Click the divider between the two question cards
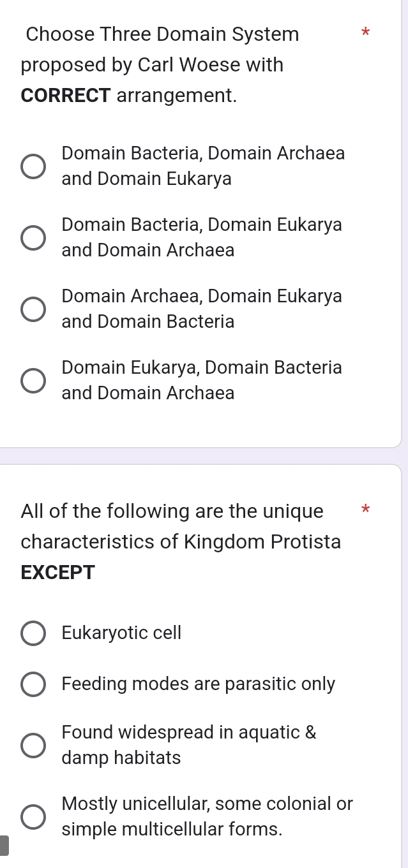The width and height of the screenshot is (408, 868). click(204, 457)
